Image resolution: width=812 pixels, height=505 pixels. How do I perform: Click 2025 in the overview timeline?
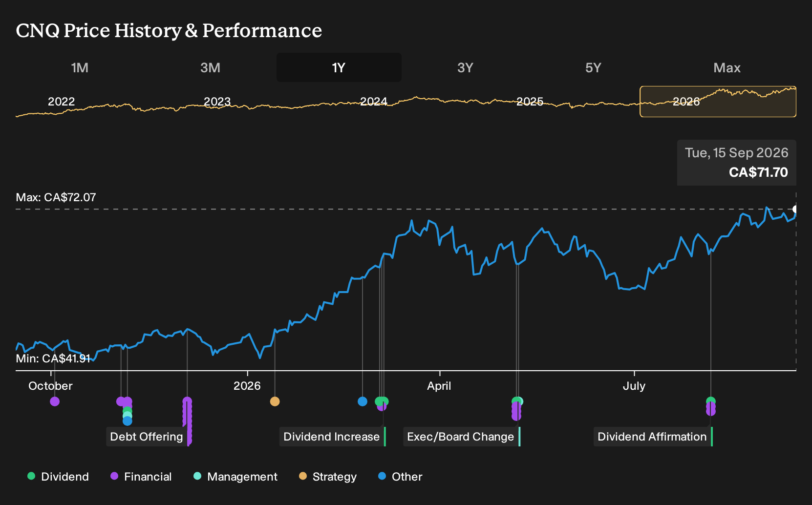(x=530, y=102)
